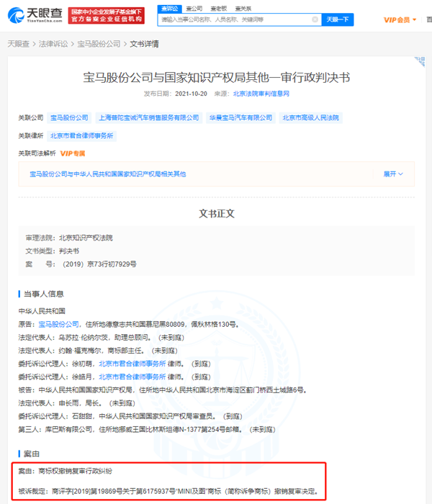Expand the related judicial analysis with 展开
The width and height of the screenshot is (432, 504).
pos(393,174)
